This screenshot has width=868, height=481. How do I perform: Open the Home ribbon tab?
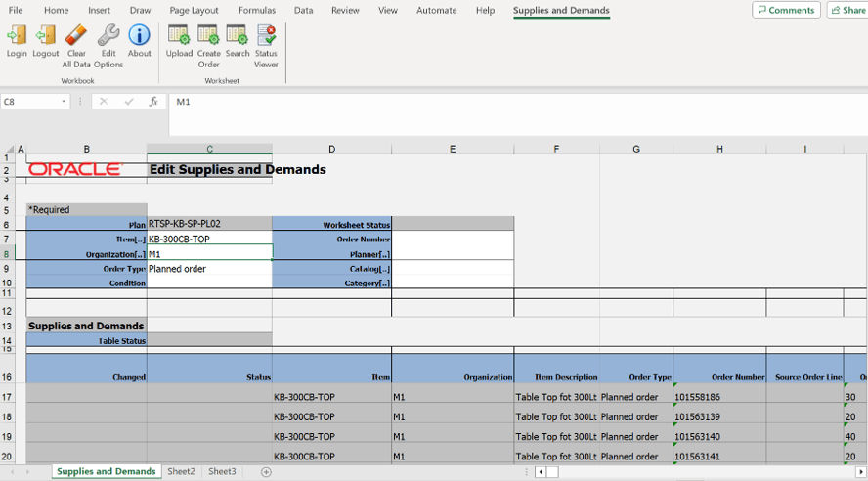(57, 10)
